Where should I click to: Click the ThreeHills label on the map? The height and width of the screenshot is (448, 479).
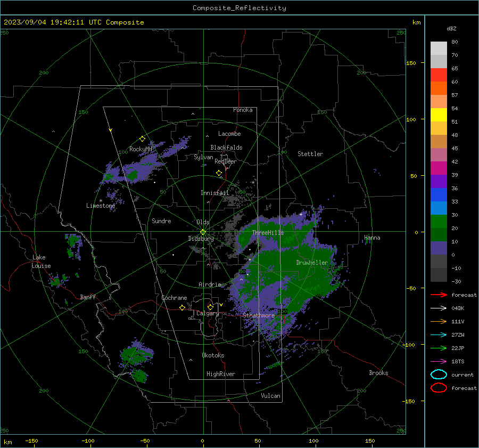(268, 233)
